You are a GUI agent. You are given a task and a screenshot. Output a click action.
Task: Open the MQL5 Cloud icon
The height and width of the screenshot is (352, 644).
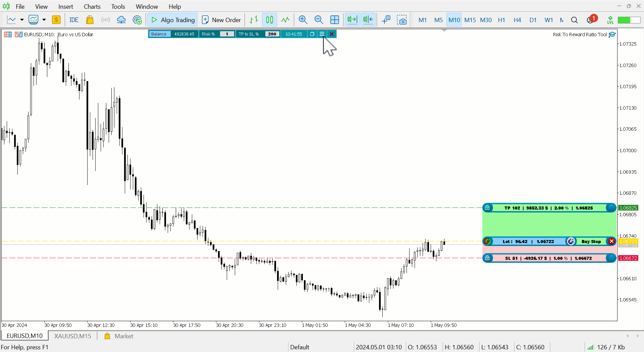point(121,19)
